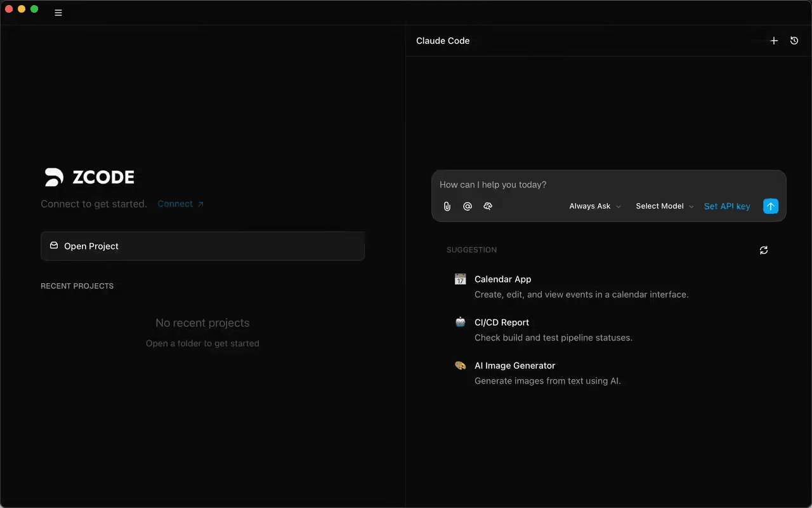Select the Calendar App suggestion icon
Viewport: 812px width, 508px height.
pos(460,279)
